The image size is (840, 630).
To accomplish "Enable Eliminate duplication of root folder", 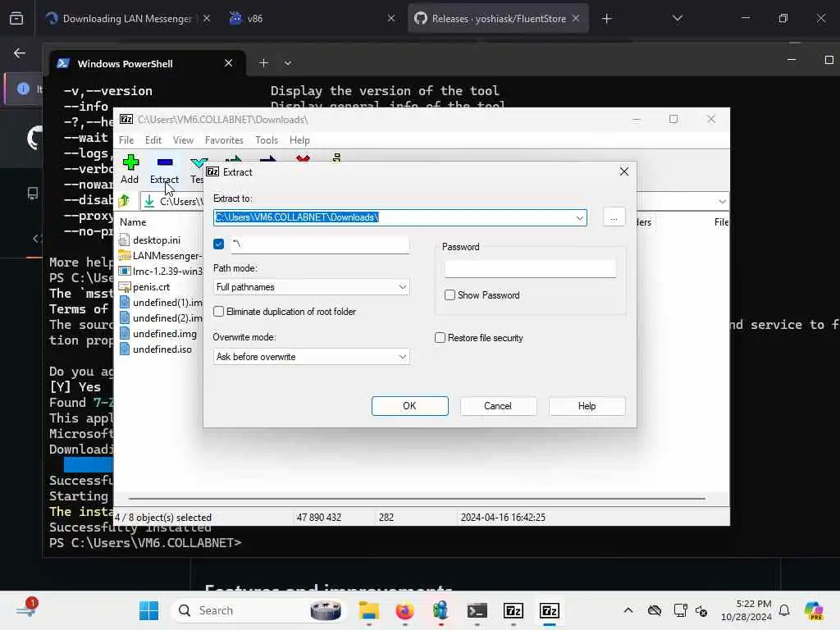I will tap(218, 311).
